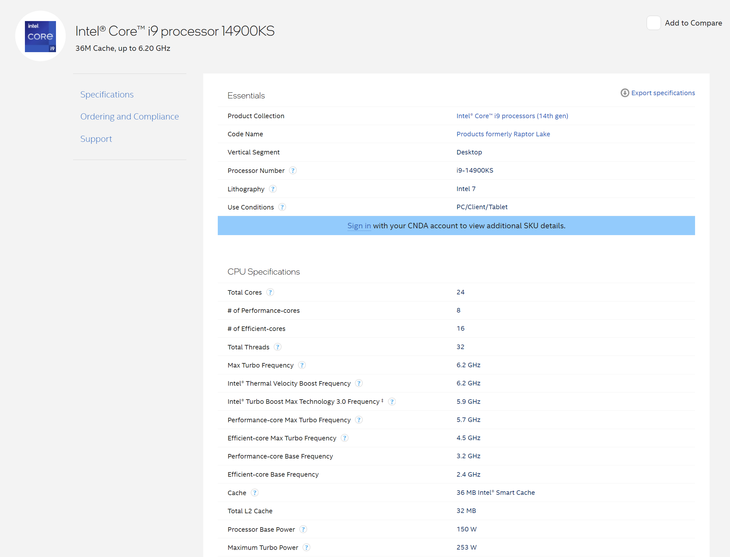Image resolution: width=730 pixels, height=557 pixels.
Task: Click the Use Conditions question mark icon
Action: tap(282, 208)
